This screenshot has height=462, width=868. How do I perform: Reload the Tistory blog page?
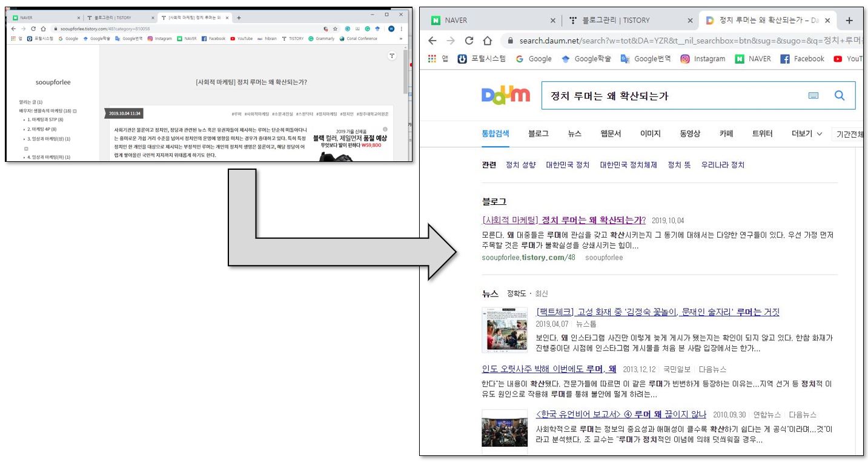(x=33, y=28)
